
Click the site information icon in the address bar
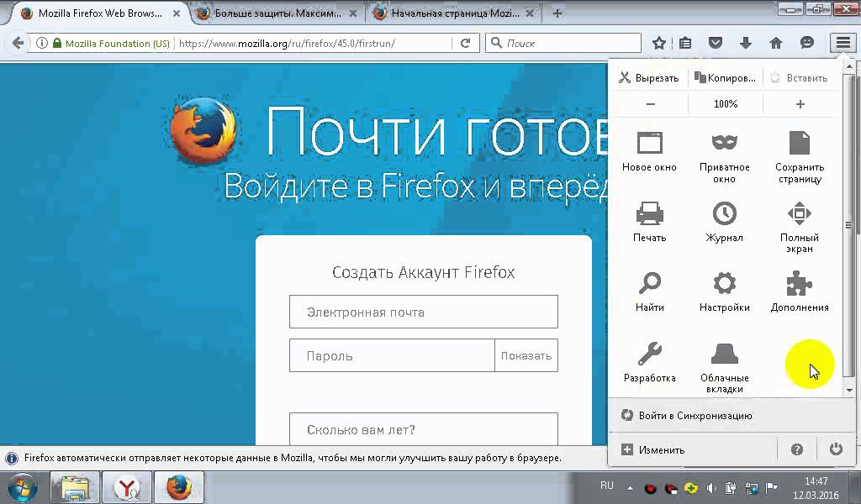coord(42,43)
